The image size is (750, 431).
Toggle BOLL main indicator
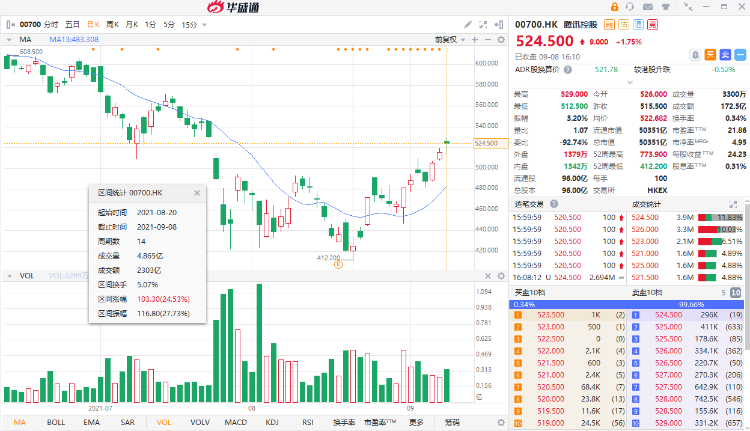56,422
